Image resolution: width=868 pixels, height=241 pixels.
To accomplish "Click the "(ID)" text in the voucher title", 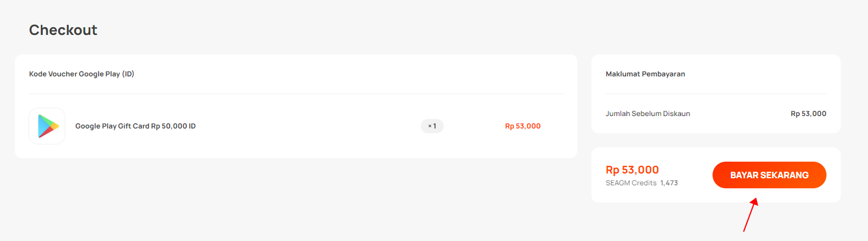I will [x=128, y=74].
